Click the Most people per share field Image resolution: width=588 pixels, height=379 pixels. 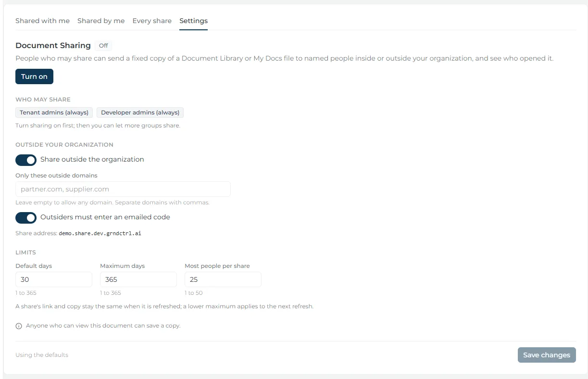(223, 279)
